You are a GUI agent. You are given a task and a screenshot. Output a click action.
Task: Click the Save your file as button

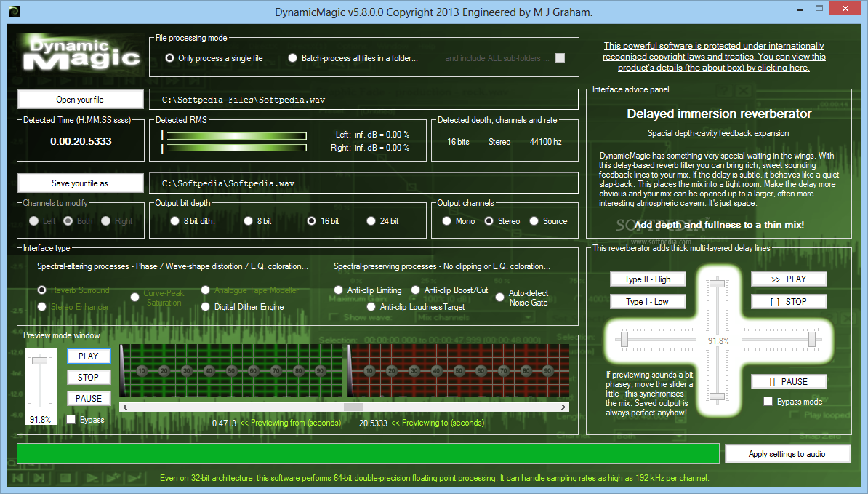(80, 183)
